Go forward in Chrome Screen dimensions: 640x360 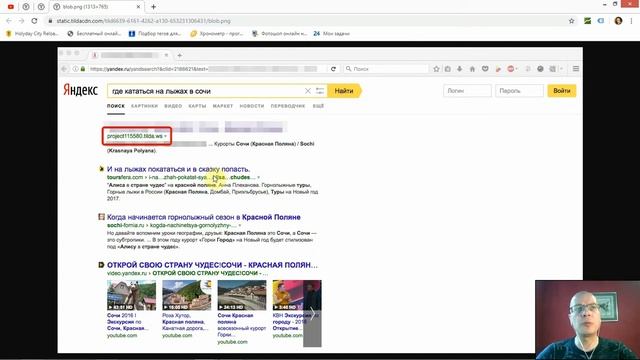[x=22, y=21]
